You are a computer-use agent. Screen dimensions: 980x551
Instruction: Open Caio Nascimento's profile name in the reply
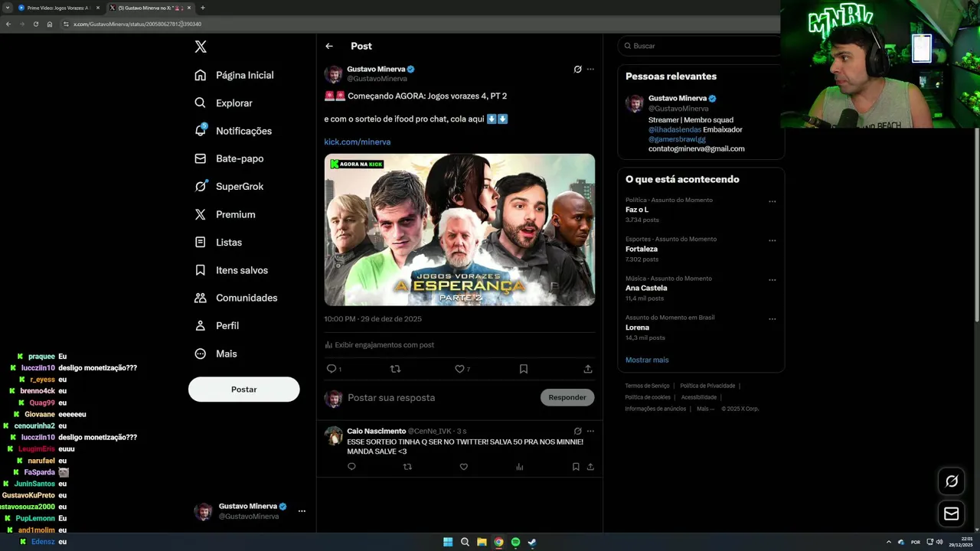point(377,431)
